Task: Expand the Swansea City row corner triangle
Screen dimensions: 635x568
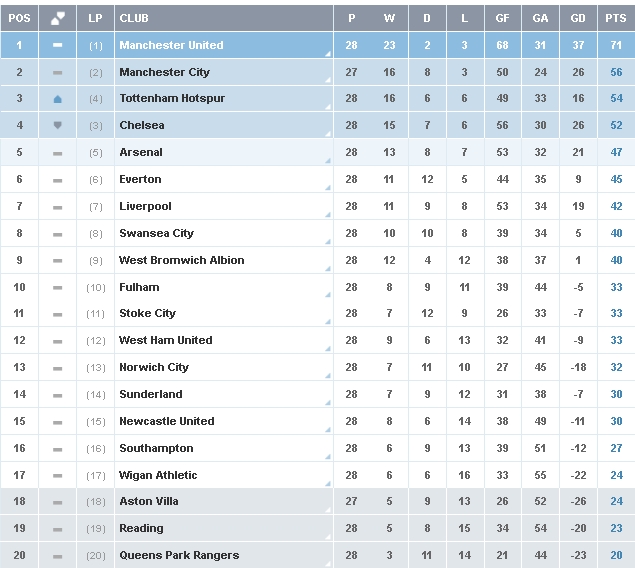Action: (x=328, y=242)
